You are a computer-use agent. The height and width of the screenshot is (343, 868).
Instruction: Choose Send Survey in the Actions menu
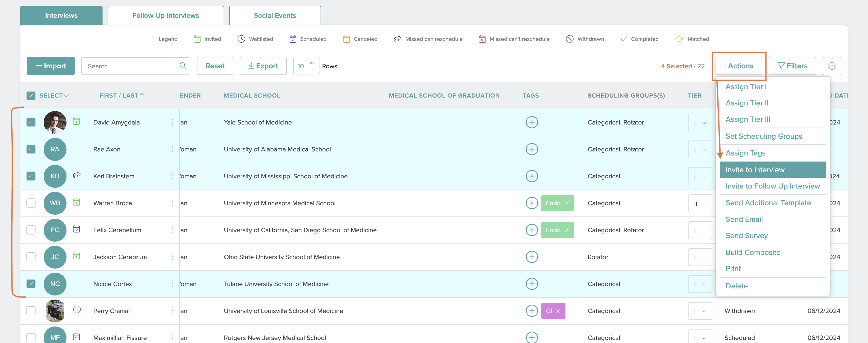747,236
